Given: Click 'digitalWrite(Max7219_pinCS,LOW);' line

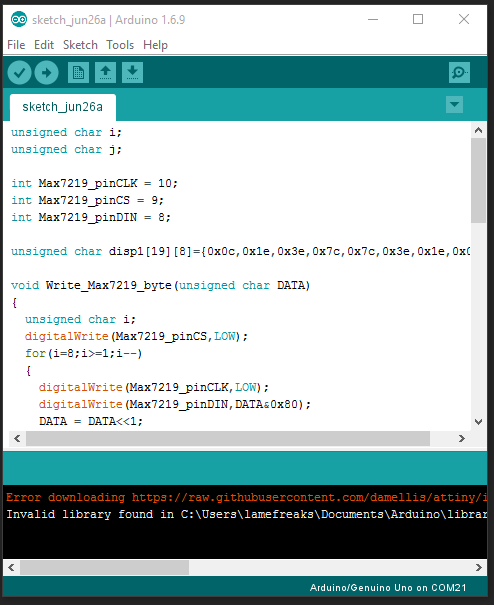Looking at the screenshot, I should [136, 336].
